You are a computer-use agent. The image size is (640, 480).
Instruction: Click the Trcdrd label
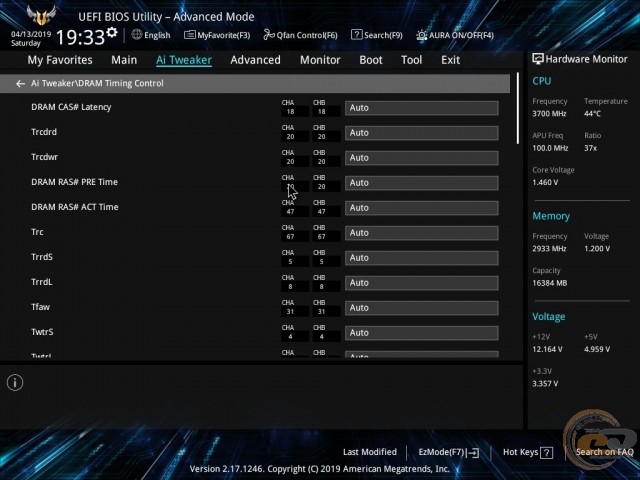[44, 132]
